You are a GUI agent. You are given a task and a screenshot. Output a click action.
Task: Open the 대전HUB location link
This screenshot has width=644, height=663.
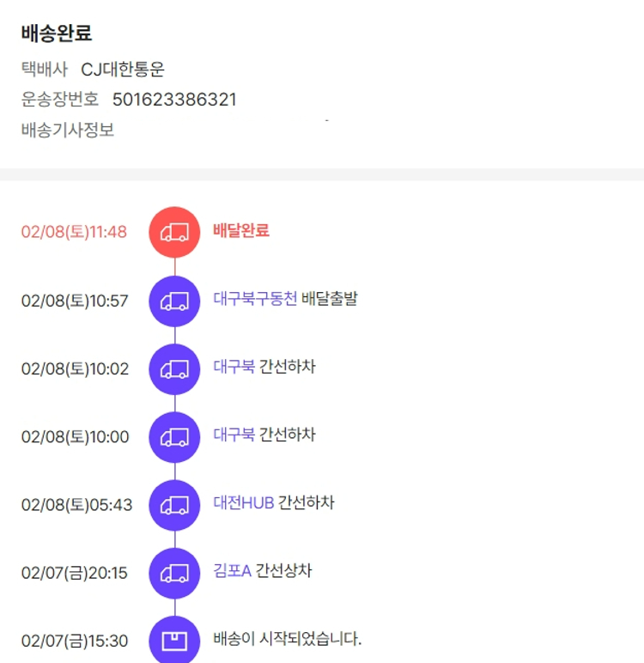(x=243, y=502)
